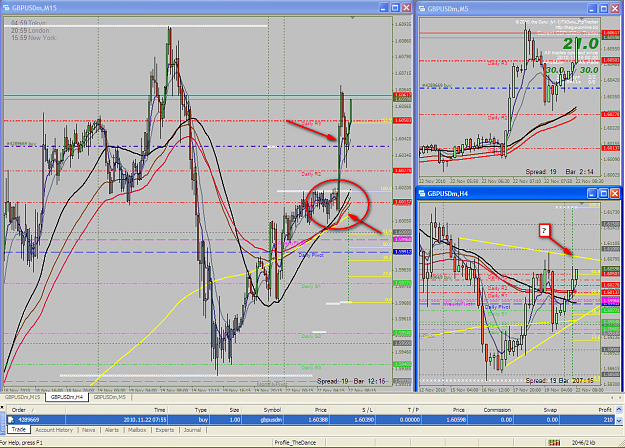
Task: Sort trades by the Type column header
Action: click(189, 410)
